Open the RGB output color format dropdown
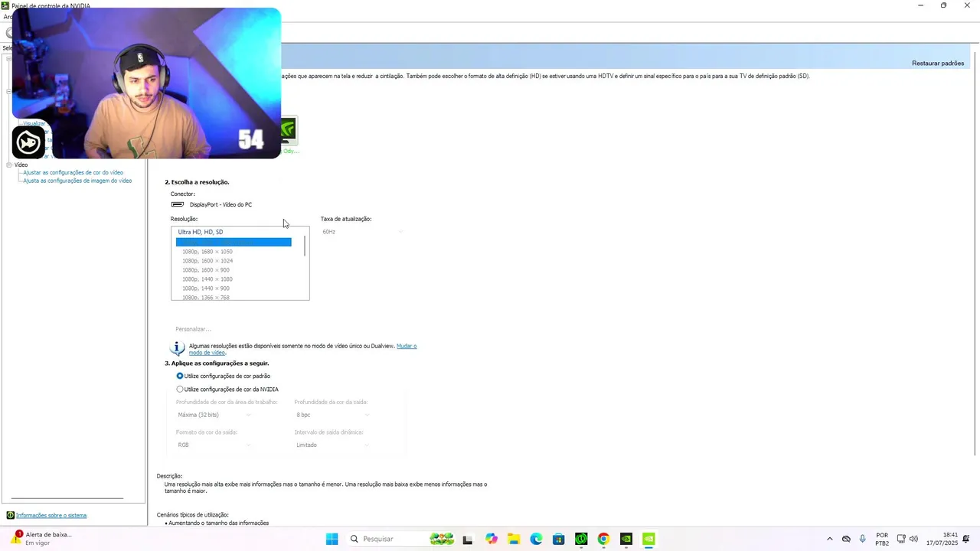This screenshot has width=980, height=551. coord(214,445)
